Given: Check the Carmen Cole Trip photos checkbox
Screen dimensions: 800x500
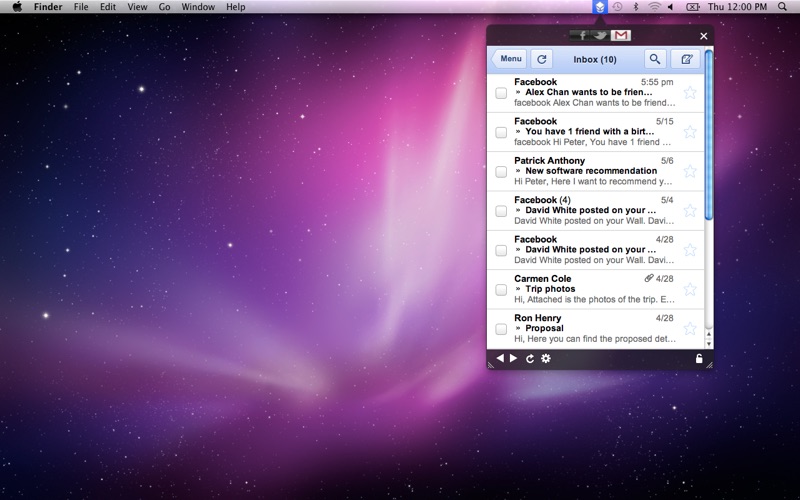Looking at the screenshot, I should [501, 290].
